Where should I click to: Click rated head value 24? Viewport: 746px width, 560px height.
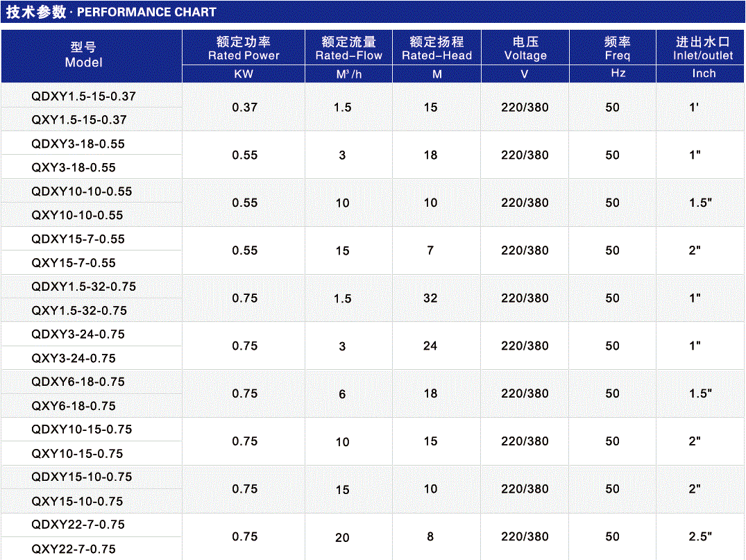[430, 346]
